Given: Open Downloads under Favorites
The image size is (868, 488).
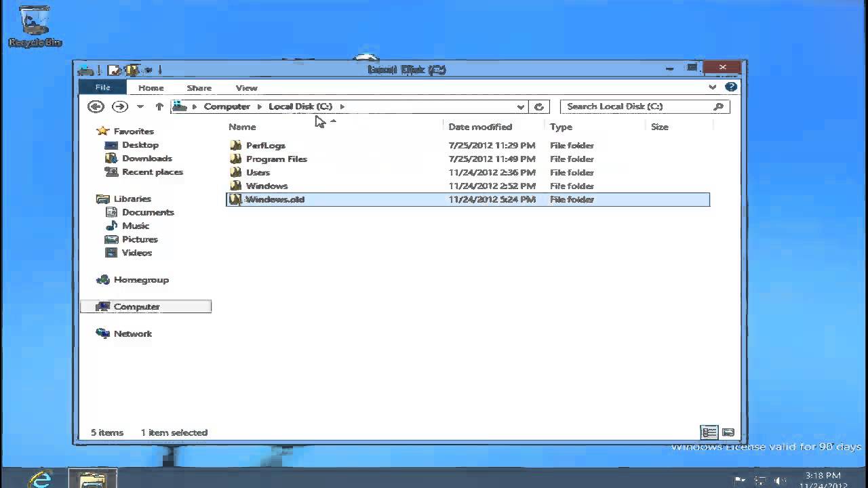Looking at the screenshot, I should 147,159.
